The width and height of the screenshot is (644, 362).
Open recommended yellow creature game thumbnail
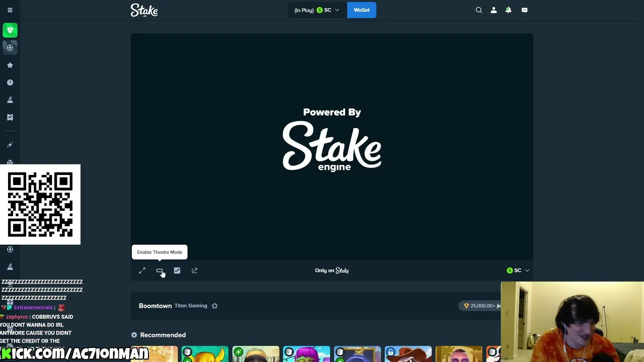[x=205, y=354]
